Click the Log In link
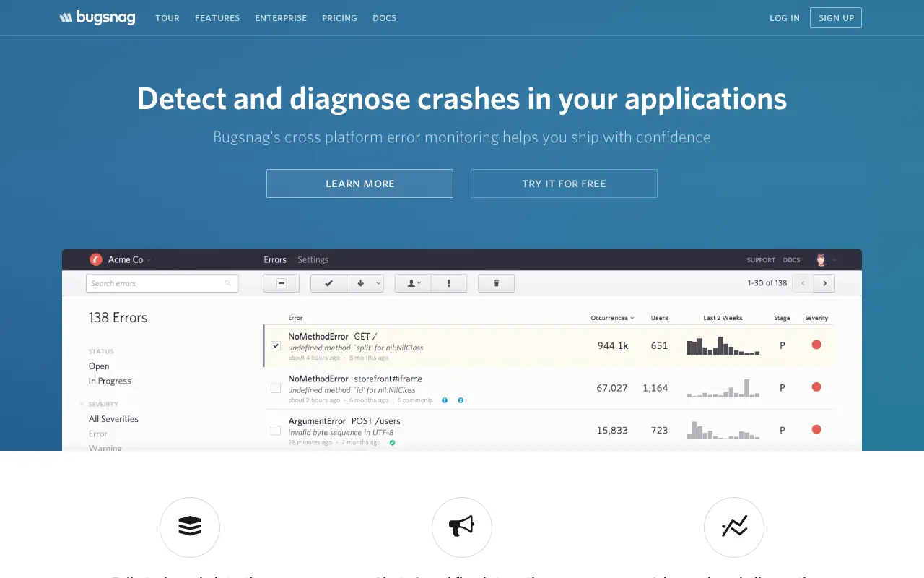This screenshot has height=578, width=924. click(785, 18)
